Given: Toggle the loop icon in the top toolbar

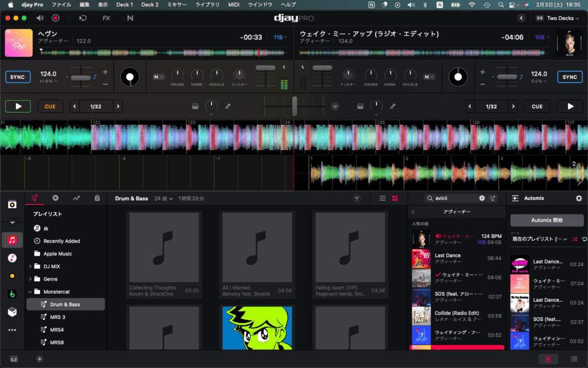Looking at the screenshot, I should coord(83,18).
